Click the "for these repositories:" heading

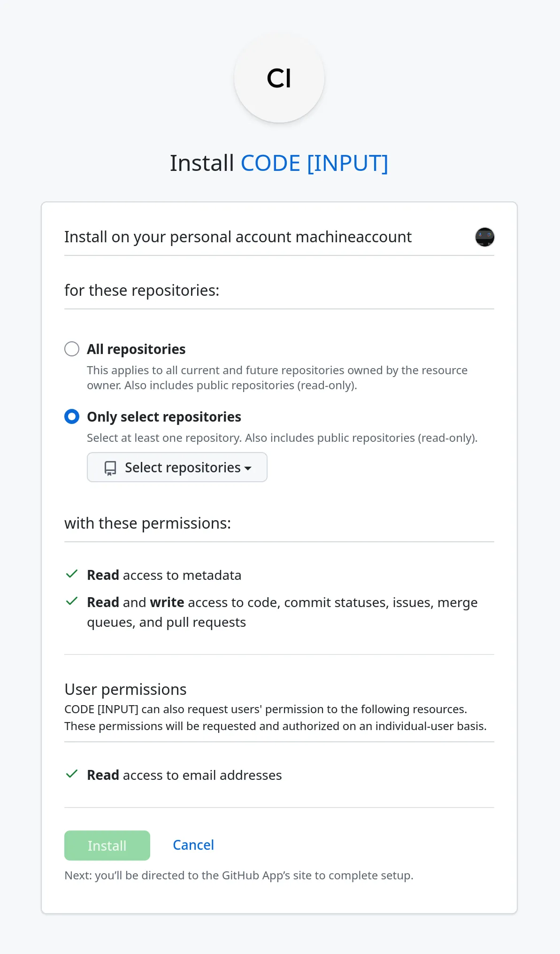[142, 291]
